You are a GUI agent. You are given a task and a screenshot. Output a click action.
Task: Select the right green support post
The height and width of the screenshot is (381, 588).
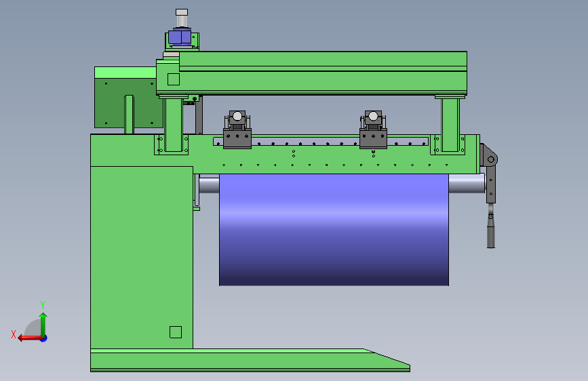pyautogui.click(x=450, y=125)
